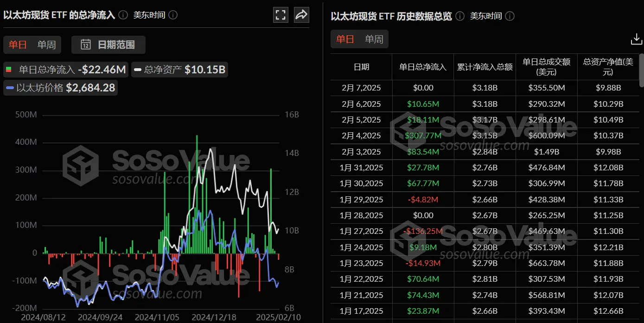644x323 pixels.
Task: Click the -$14.93M outflow value
Action: point(423,263)
